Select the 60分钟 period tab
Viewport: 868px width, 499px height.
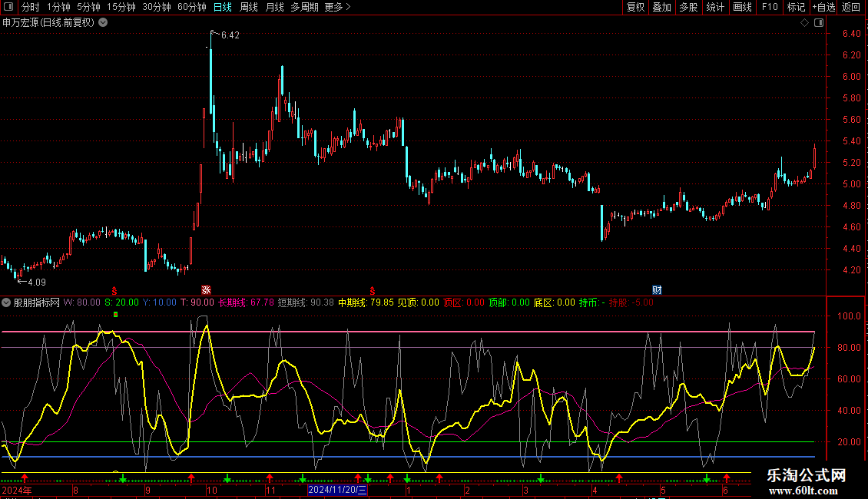click(x=191, y=8)
